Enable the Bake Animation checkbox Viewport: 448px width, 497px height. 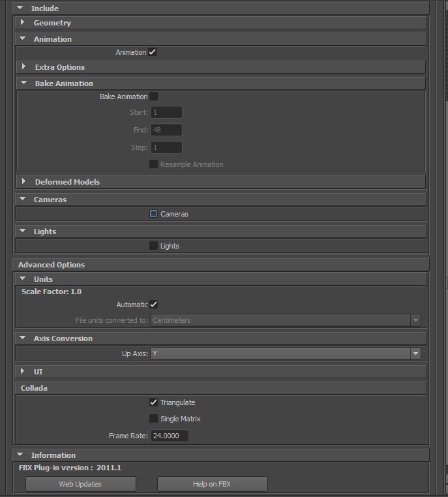pyautogui.click(x=153, y=97)
